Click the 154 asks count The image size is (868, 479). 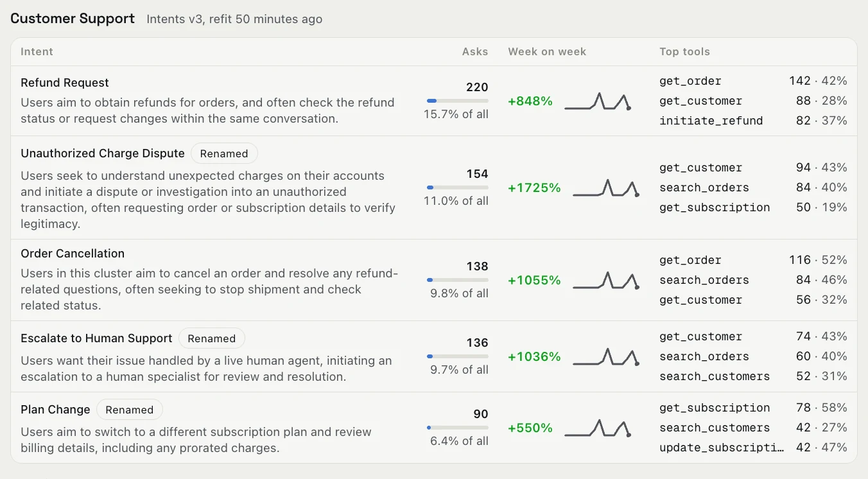tap(477, 174)
